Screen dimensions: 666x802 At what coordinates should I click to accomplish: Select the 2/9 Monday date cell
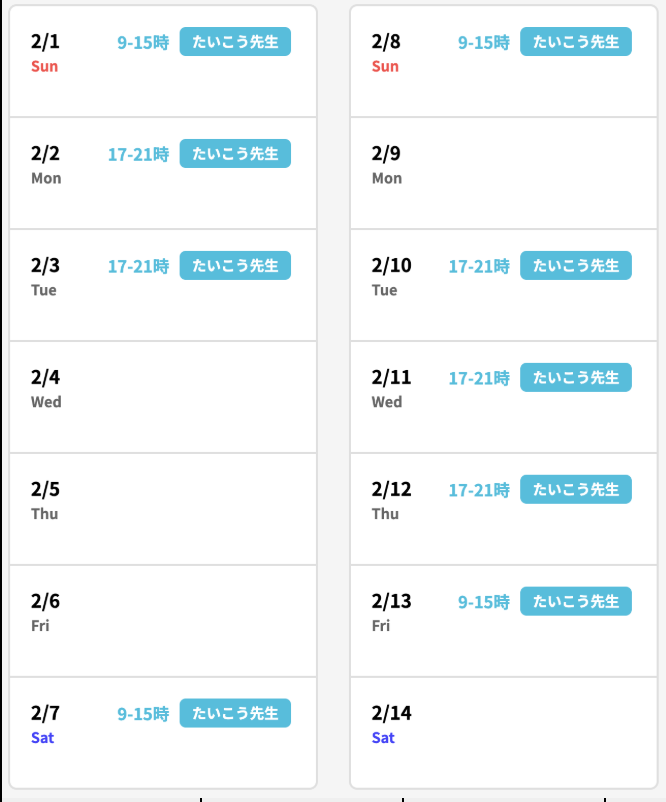503,173
